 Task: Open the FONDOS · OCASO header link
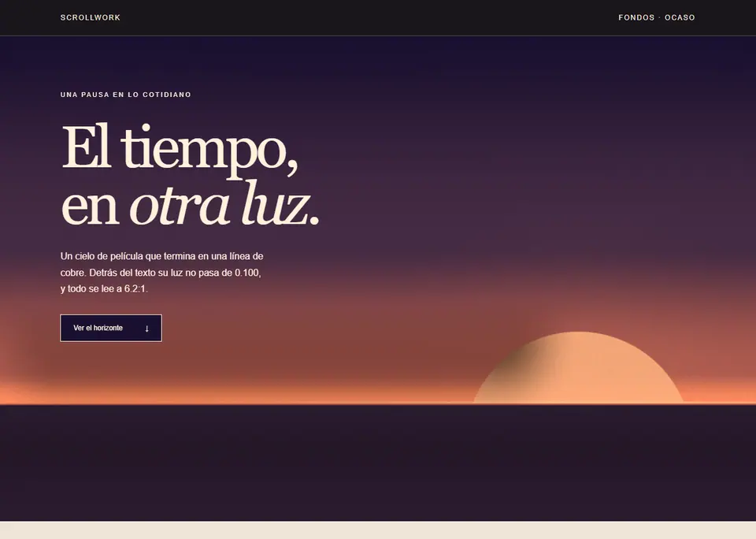tap(656, 17)
